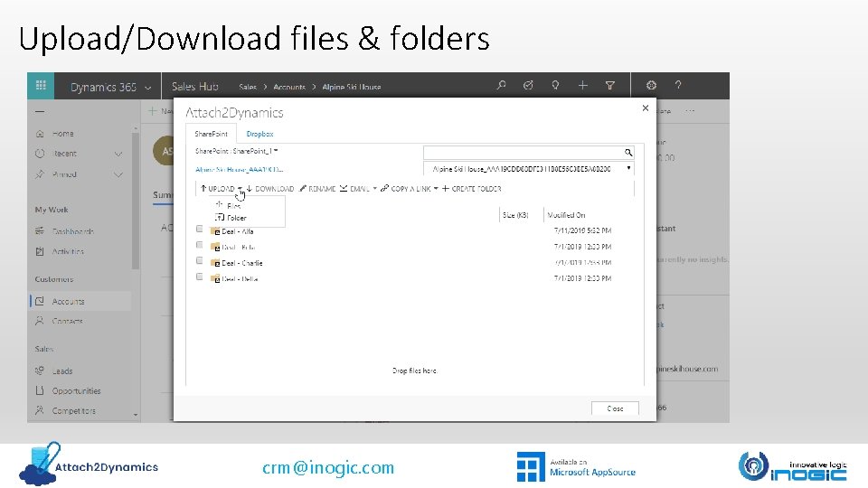Open the assistant lightbulb icon
This screenshot has width=868, height=488.
tap(555, 85)
